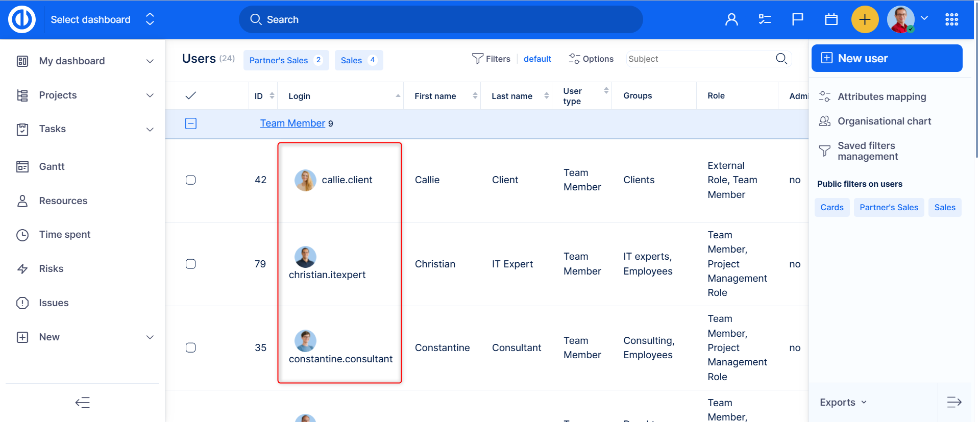980x422 pixels.
Task: Click into the Subject search field
Action: coord(699,59)
